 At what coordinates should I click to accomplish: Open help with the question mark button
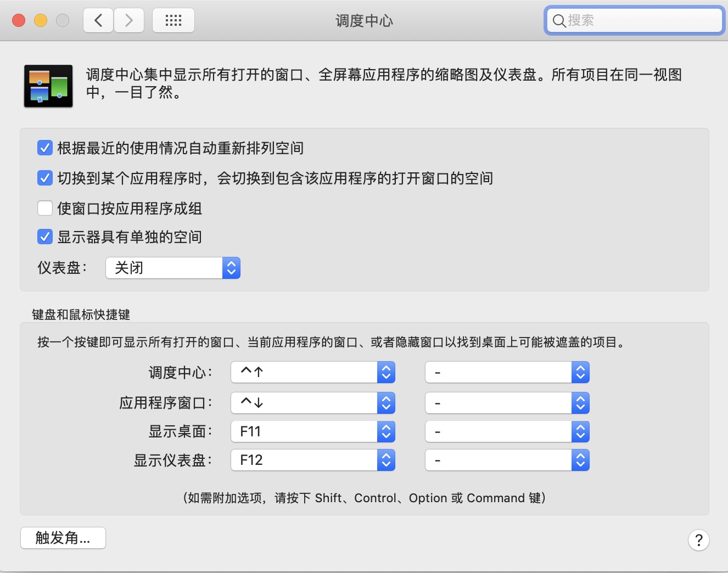tap(698, 540)
